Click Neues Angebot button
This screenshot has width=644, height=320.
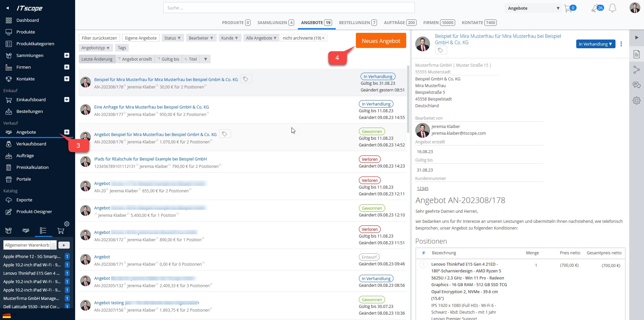381,41
